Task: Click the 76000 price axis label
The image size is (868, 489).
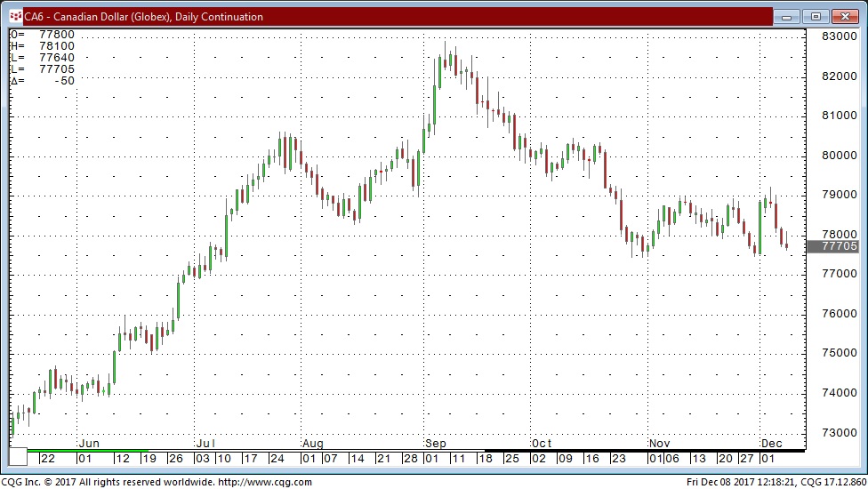Action: click(840, 313)
